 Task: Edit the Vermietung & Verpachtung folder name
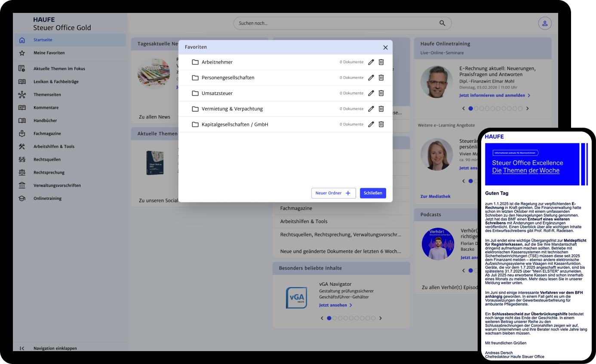click(371, 109)
